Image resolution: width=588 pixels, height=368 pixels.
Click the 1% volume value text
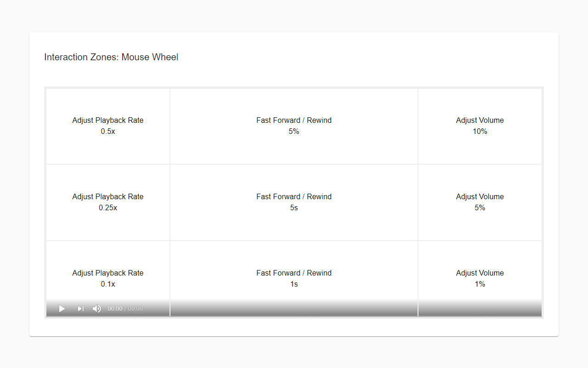[480, 284]
